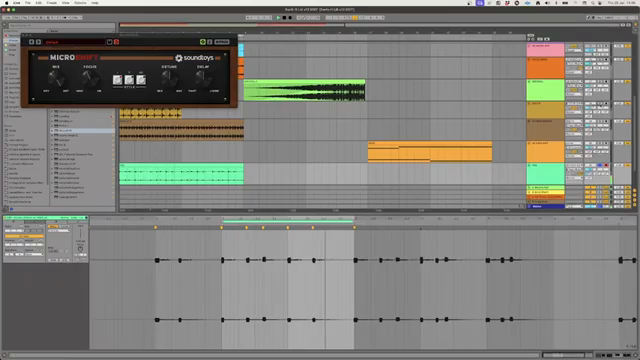Viewport: 640px width, 360px height.
Task: Click the MicroShift Mix knob
Action: pyautogui.click(x=56, y=78)
